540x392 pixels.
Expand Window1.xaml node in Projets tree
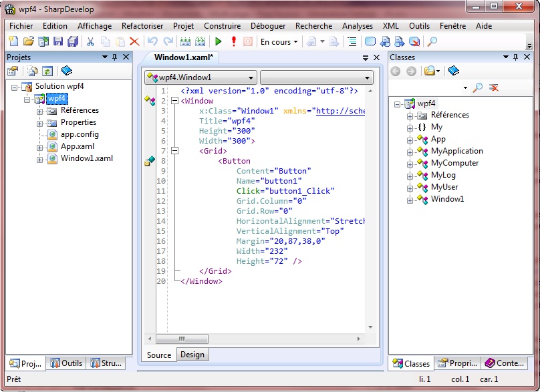[39, 160]
